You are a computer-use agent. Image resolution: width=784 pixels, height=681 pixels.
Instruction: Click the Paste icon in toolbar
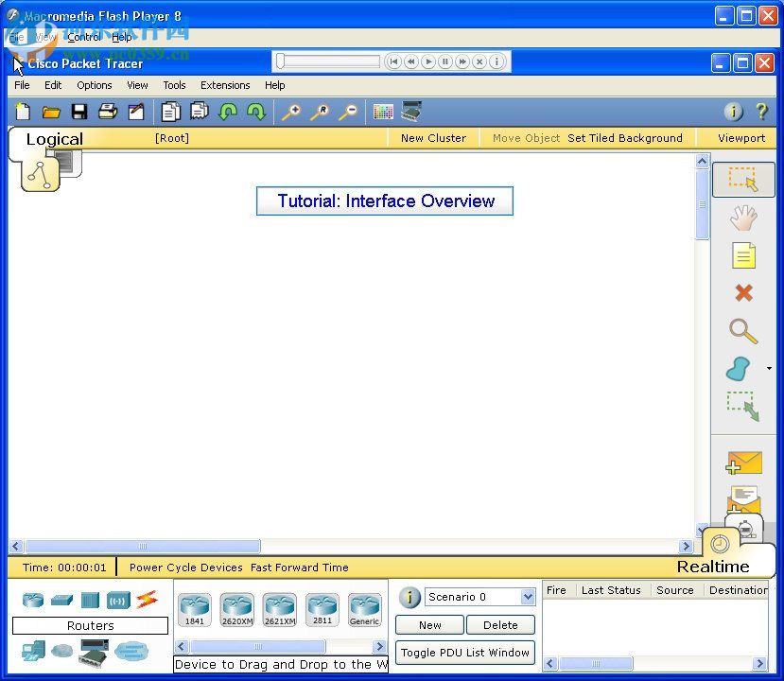click(x=199, y=111)
